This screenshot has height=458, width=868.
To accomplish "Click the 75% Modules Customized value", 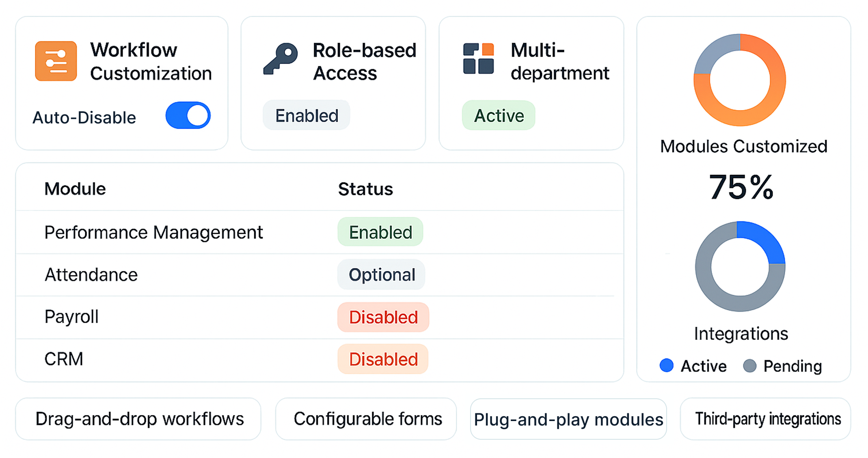I will [x=741, y=188].
